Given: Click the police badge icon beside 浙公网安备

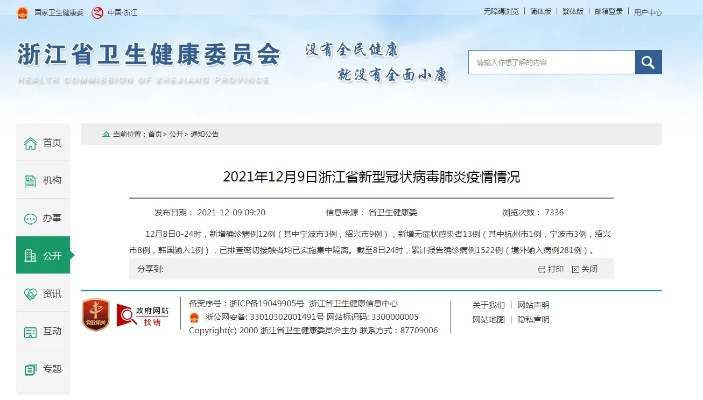Looking at the screenshot, I should (194, 317).
